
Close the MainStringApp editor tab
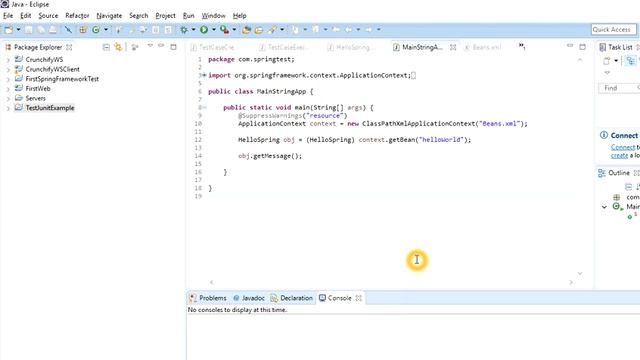453,47
